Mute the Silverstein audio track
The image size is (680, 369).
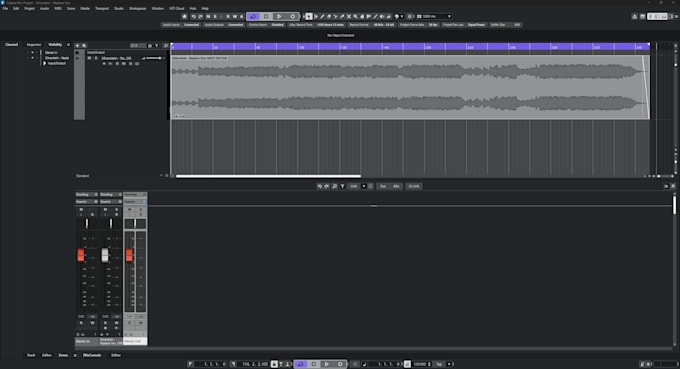point(89,58)
